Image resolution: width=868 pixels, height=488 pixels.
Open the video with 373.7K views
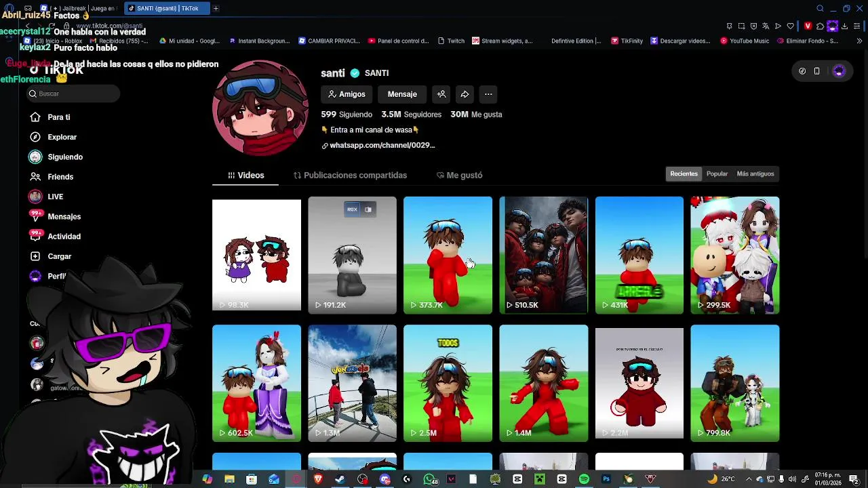448,256
